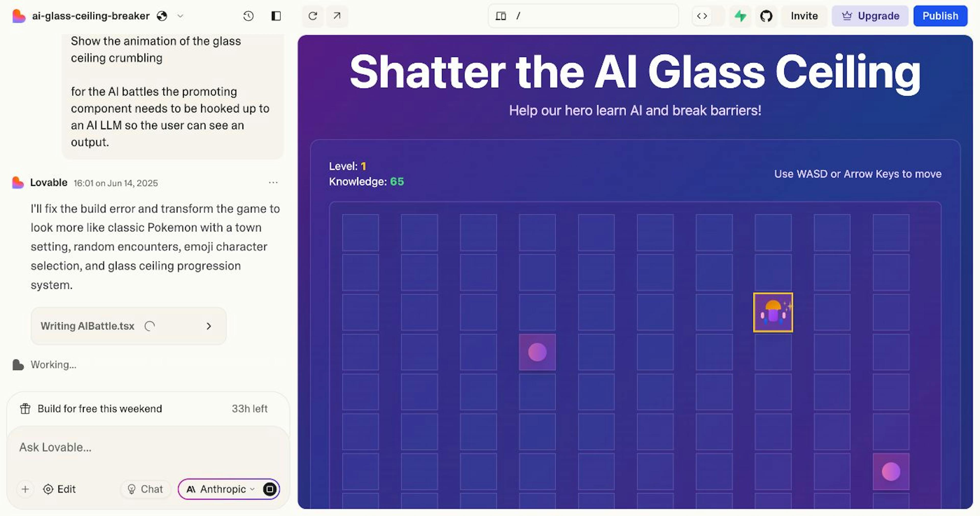Click the code view brackets icon

[702, 16]
